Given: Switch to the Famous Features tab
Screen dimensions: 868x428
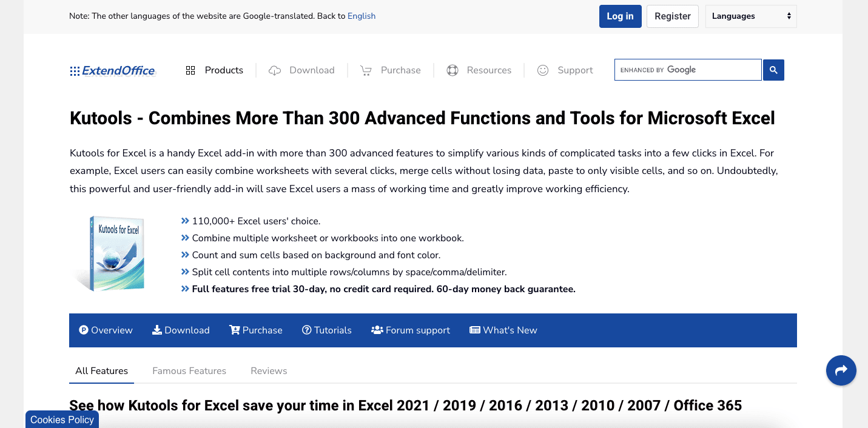Looking at the screenshot, I should (189, 371).
